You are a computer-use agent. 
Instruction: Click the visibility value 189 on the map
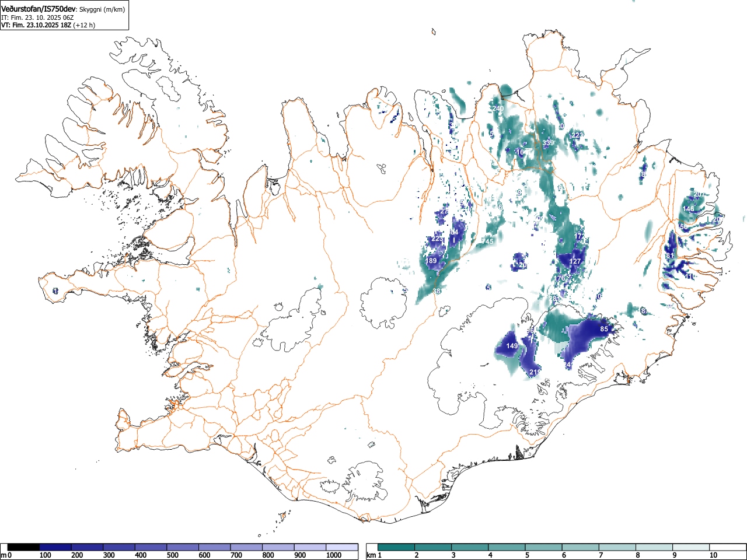(431, 261)
